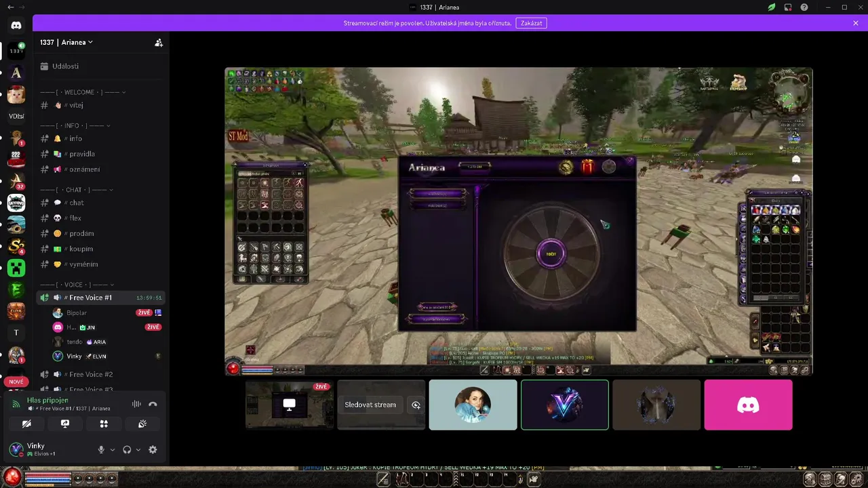Toggle camera on or off

point(26,424)
